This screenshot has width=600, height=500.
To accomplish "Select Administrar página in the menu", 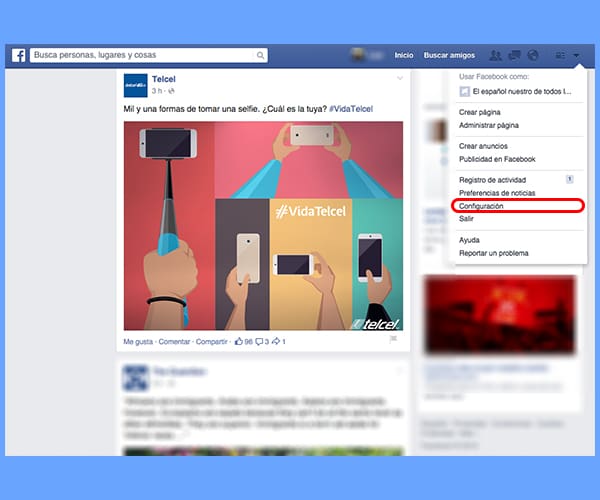I will 489,125.
